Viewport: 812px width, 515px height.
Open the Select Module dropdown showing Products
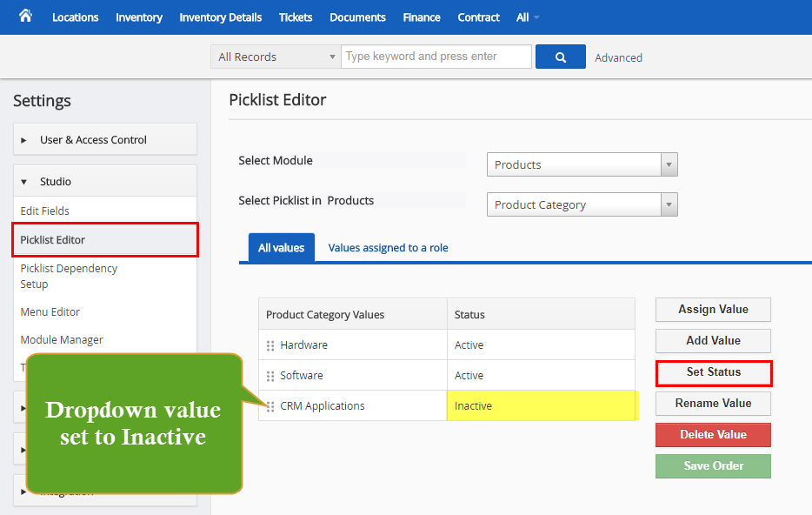(x=581, y=164)
